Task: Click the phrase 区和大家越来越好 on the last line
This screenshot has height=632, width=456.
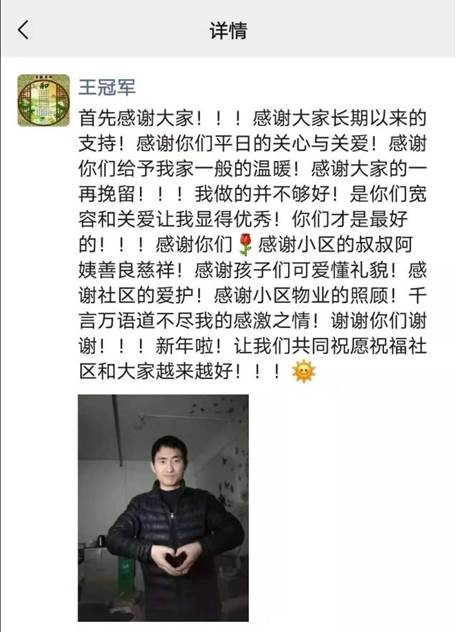Action: pyautogui.click(x=156, y=371)
